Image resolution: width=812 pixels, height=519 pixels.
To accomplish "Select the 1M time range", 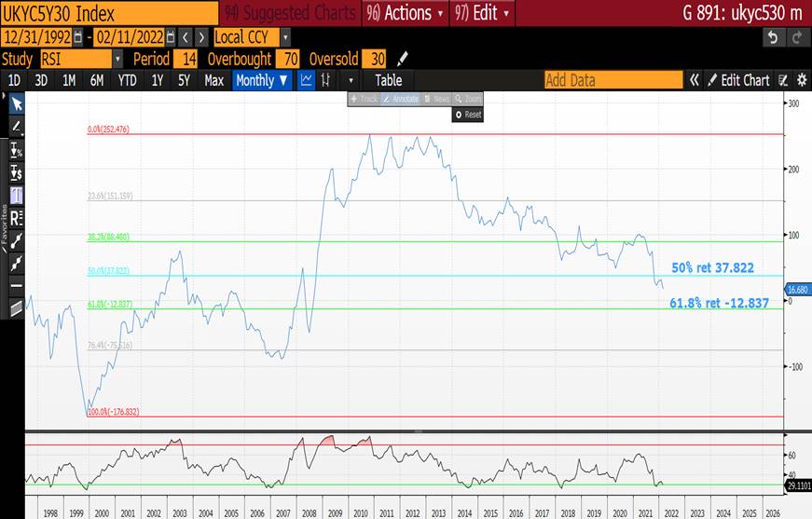I will click(x=69, y=80).
